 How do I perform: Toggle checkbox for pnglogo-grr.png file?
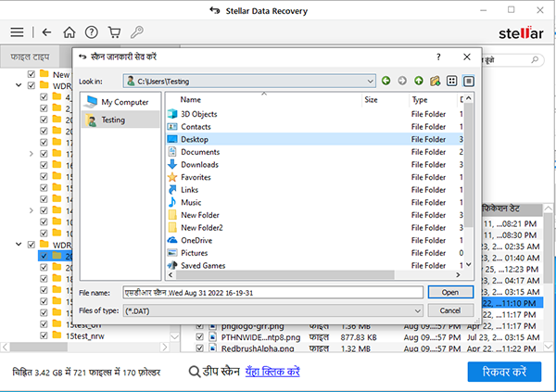[199, 325]
